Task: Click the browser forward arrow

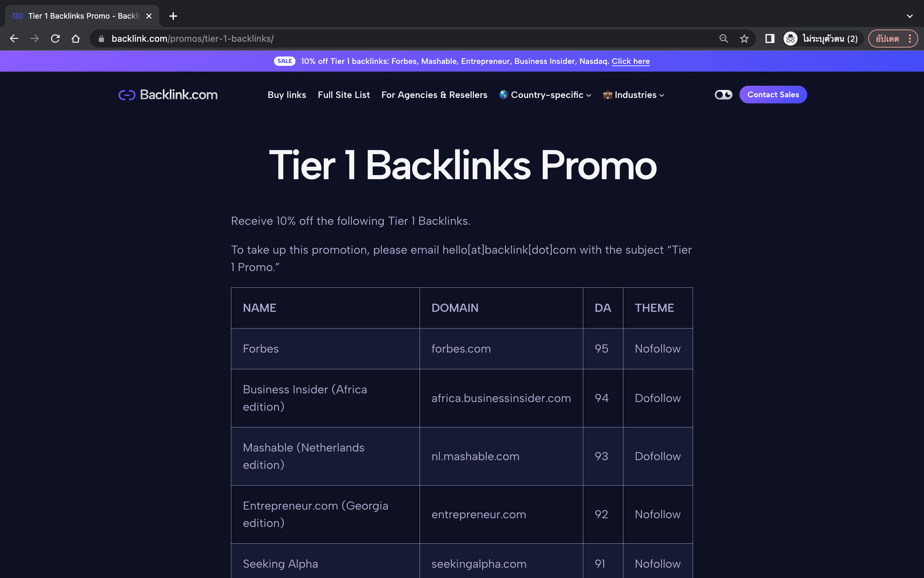Action: click(x=35, y=39)
